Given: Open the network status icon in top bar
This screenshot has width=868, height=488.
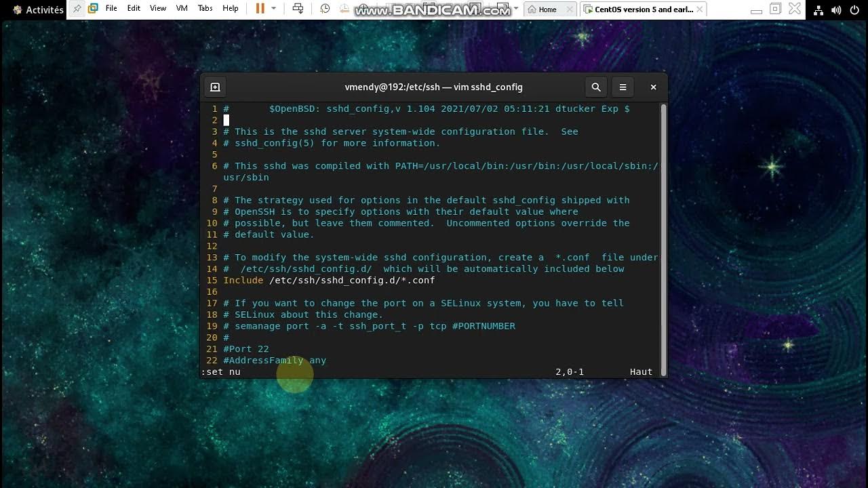Looking at the screenshot, I should click(818, 9).
